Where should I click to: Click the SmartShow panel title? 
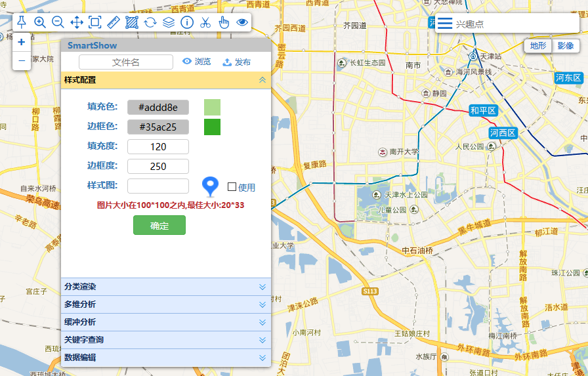(93, 45)
